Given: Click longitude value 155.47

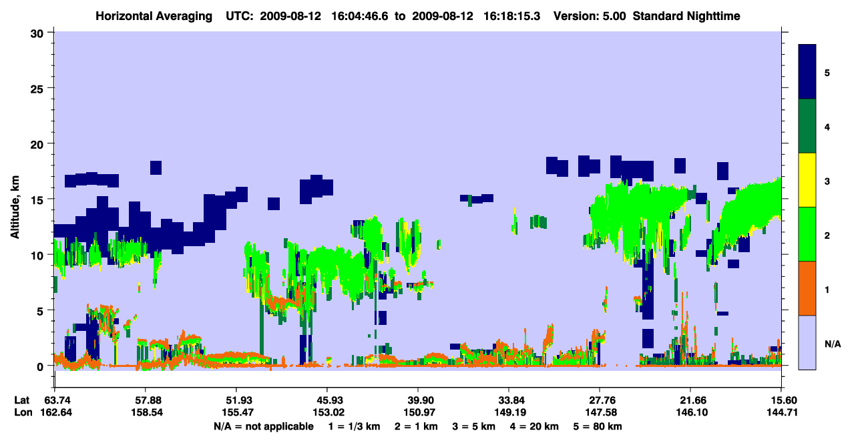Looking at the screenshot, I should (x=236, y=412).
